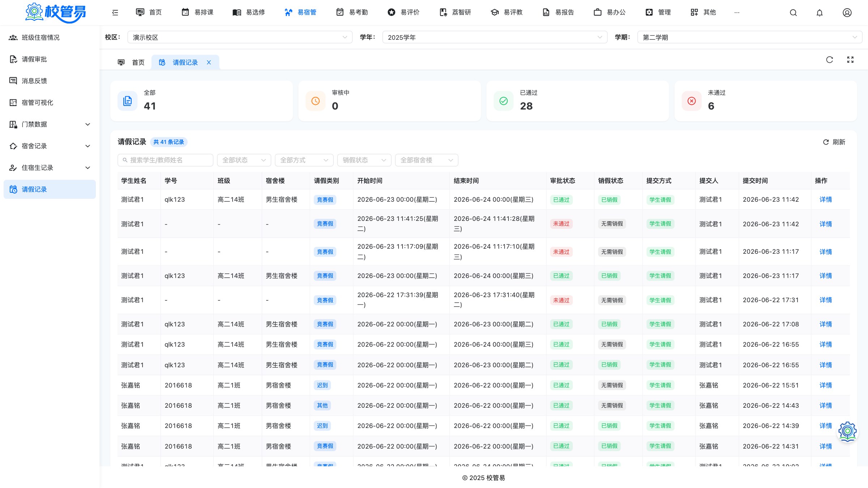Viewport: 868px width, 488px height.
Task: Open 易报告 module
Action: point(558,12)
